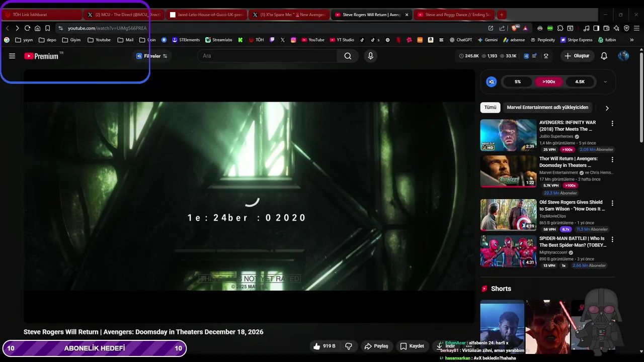The width and height of the screenshot is (644, 362).
Task: Switch to Steve and Peggy Dance tab
Action: coord(454,15)
